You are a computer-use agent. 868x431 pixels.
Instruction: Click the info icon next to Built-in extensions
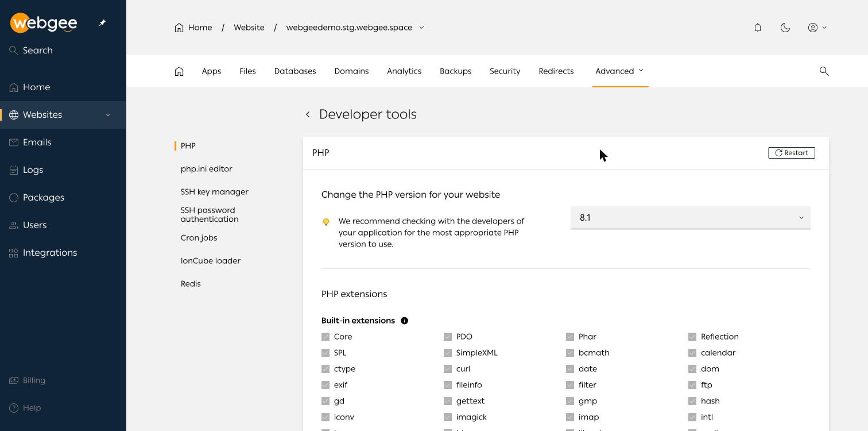(x=404, y=321)
